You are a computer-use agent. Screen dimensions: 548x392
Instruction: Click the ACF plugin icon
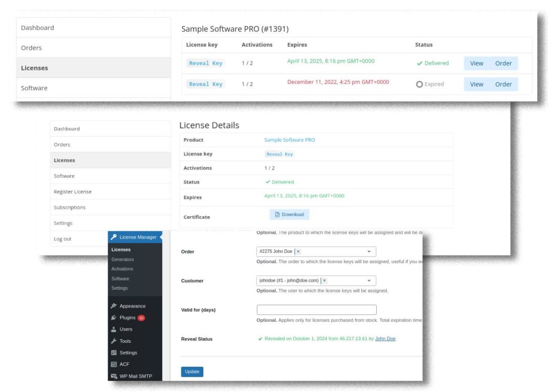tap(115, 365)
